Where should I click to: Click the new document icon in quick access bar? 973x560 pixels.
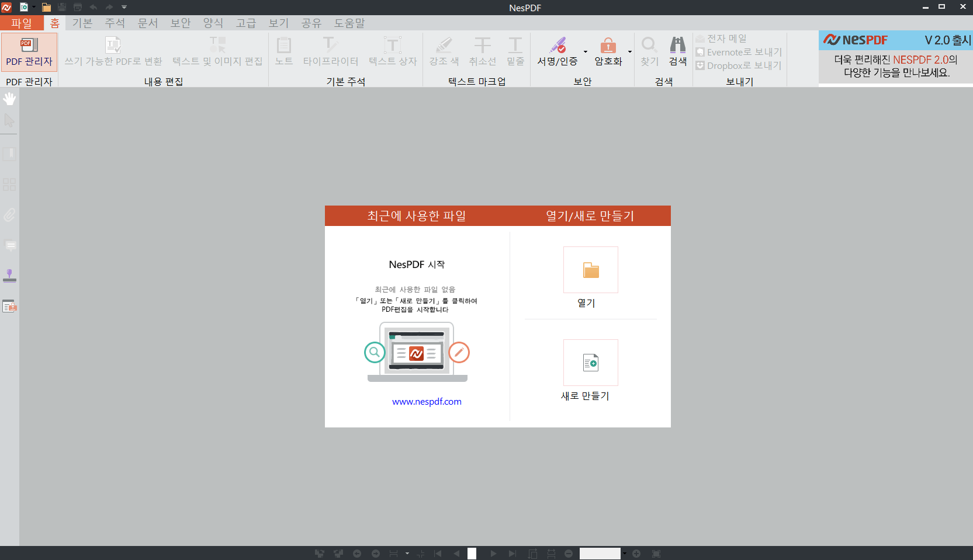(24, 7)
